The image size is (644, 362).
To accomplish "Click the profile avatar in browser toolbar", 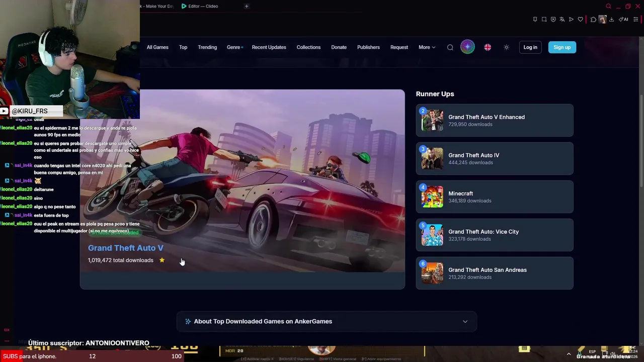I will (602, 20).
